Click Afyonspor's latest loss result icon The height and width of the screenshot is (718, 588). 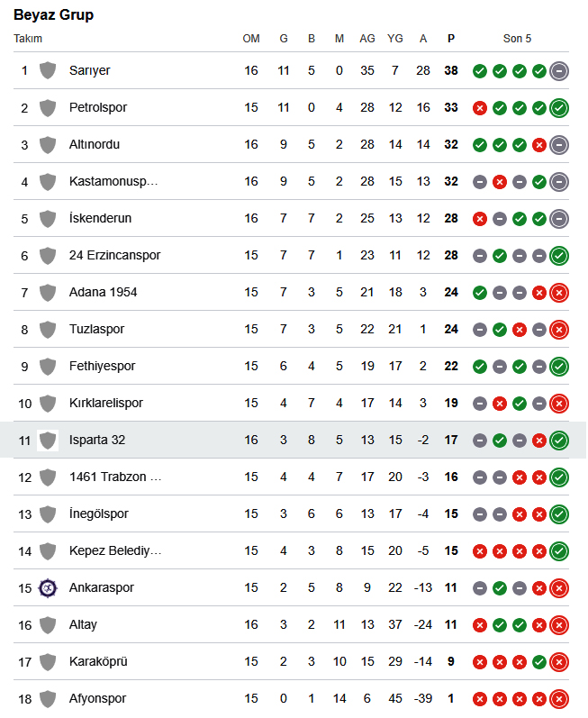click(558, 699)
